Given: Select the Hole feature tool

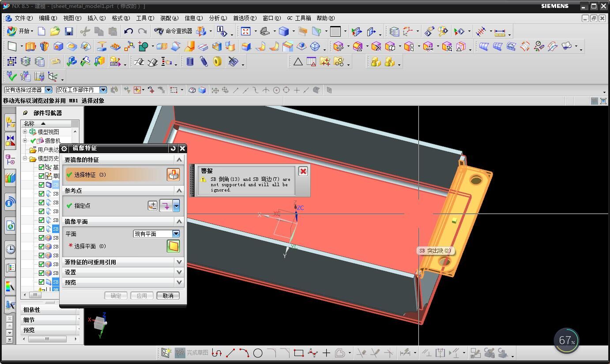Looking at the screenshot, I should click(58, 46).
